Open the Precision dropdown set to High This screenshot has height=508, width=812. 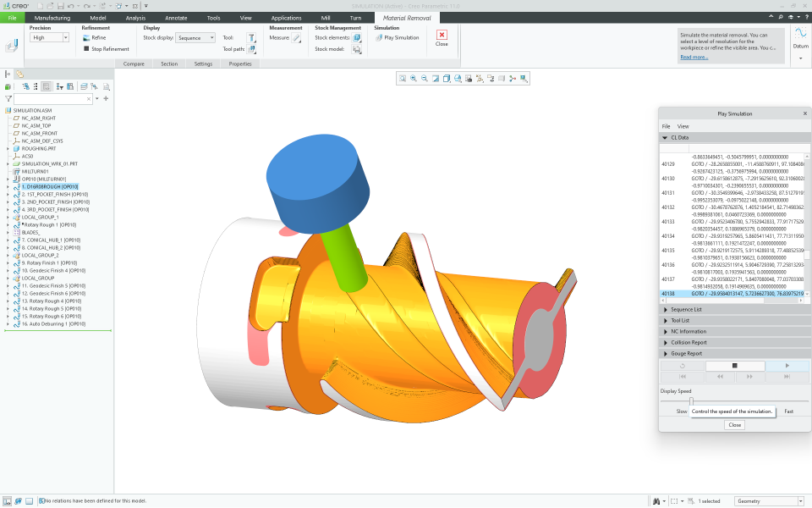51,37
